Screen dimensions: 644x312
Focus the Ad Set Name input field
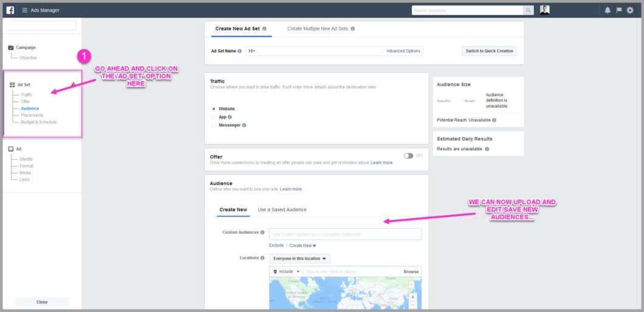pyautogui.click(x=314, y=51)
